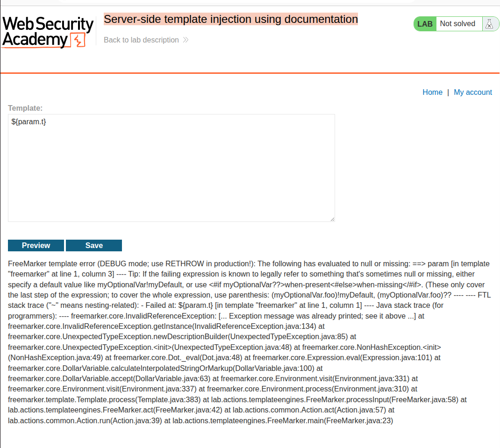Click the double chevron beside lab description
The width and height of the screenshot is (500, 448).
click(x=186, y=40)
